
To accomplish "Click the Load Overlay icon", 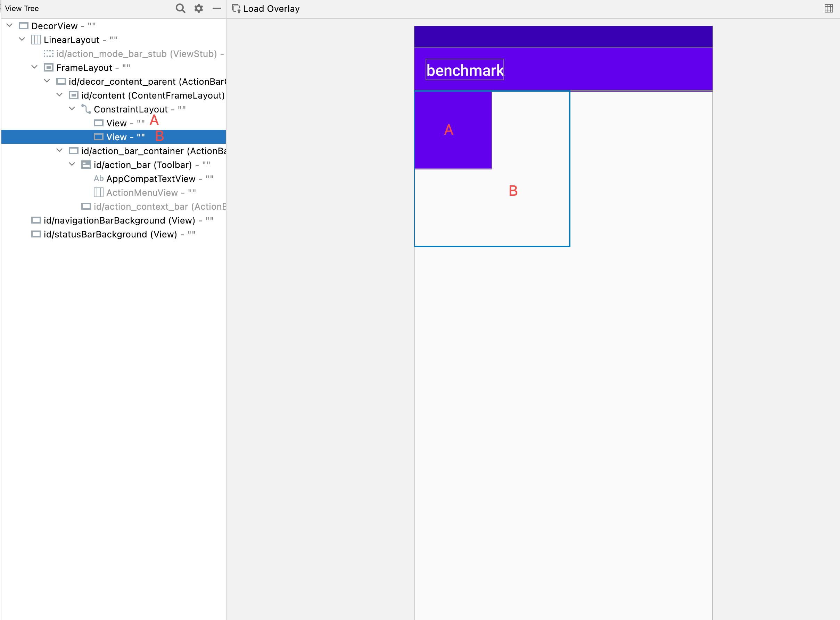I will pos(236,9).
